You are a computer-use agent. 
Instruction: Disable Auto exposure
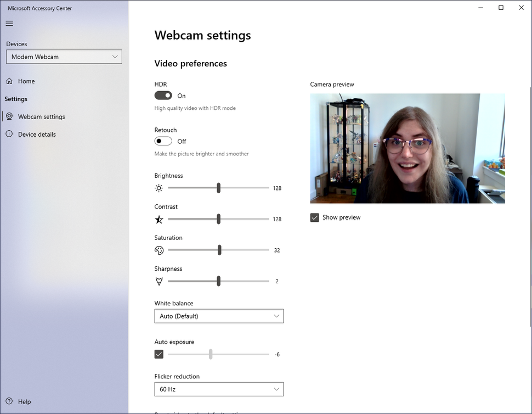point(159,354)
